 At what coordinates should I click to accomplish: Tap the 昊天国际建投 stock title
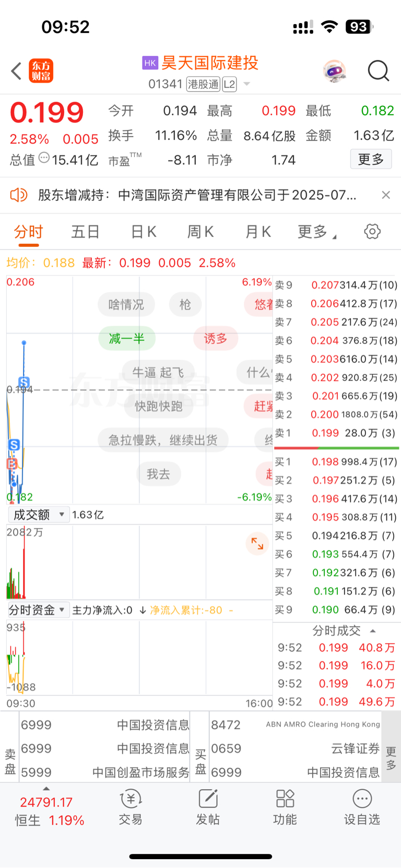210,63
